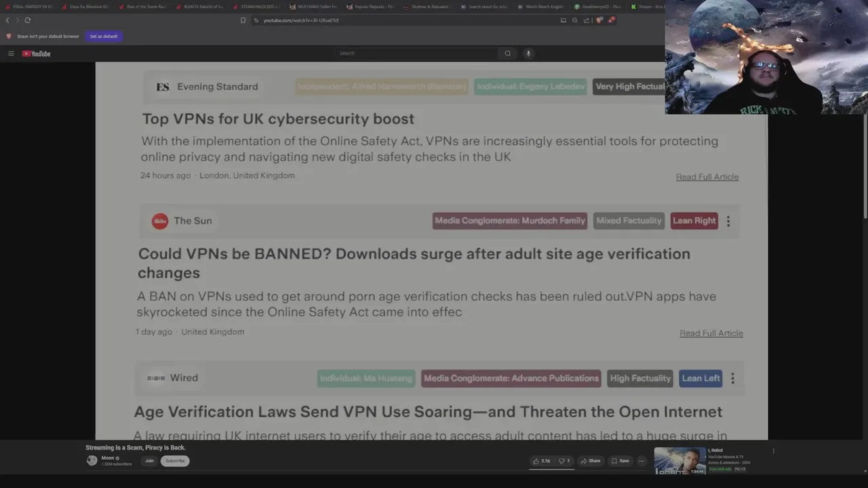Screen dimensions: 868x488
Task: Open Brave Shields lion icon
Action: point(599,20)
